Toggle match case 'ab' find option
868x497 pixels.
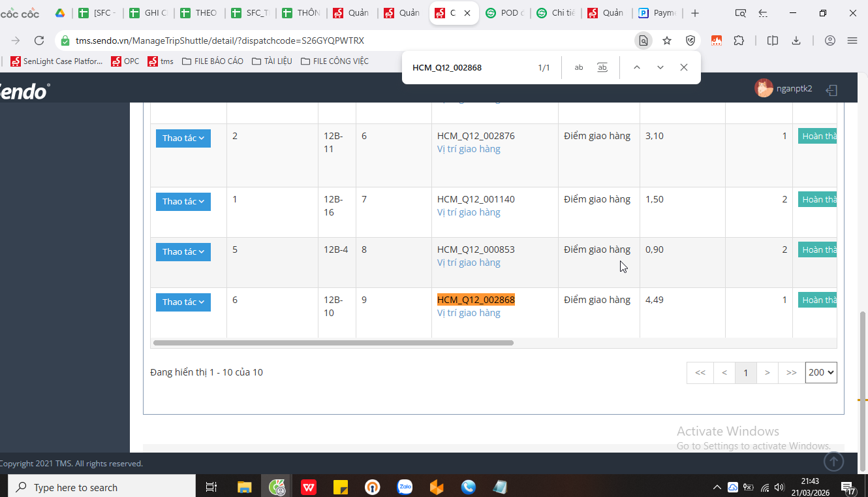point(579,67)
